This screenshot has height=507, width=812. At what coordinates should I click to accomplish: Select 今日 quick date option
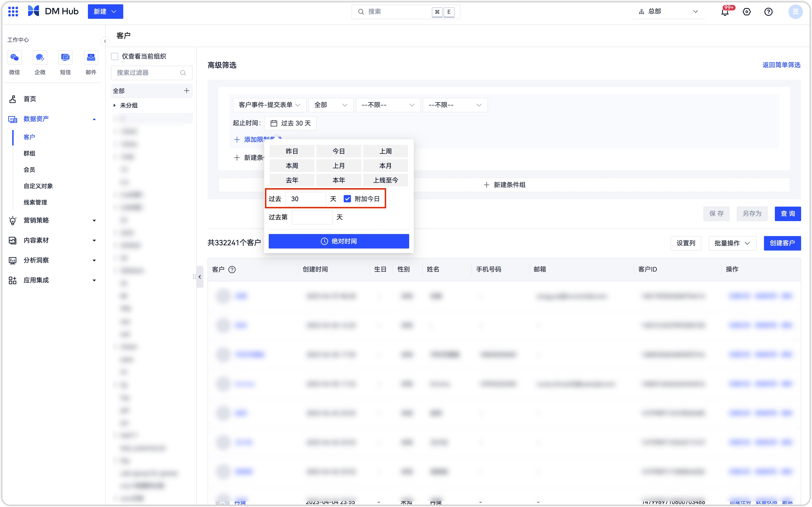click(338, 151)
